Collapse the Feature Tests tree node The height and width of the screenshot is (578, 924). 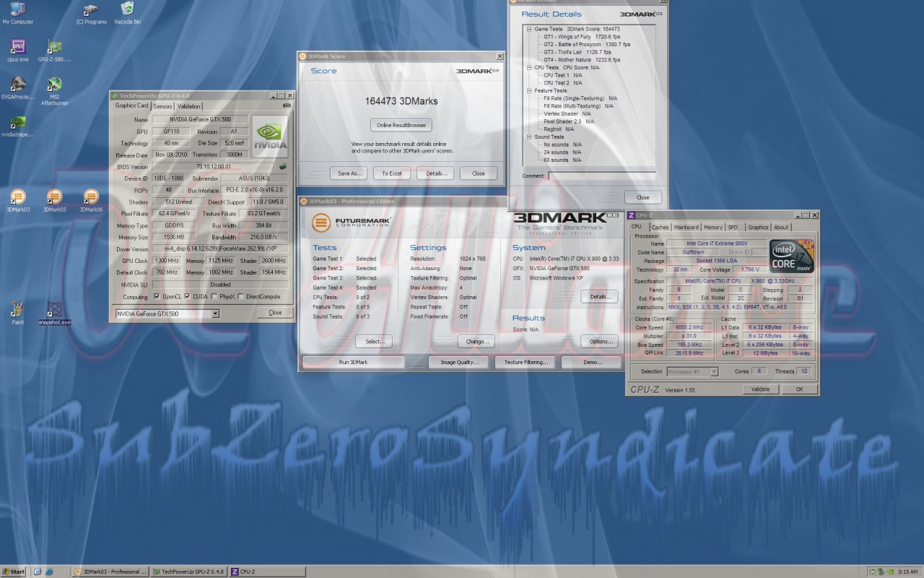point(528,90)
